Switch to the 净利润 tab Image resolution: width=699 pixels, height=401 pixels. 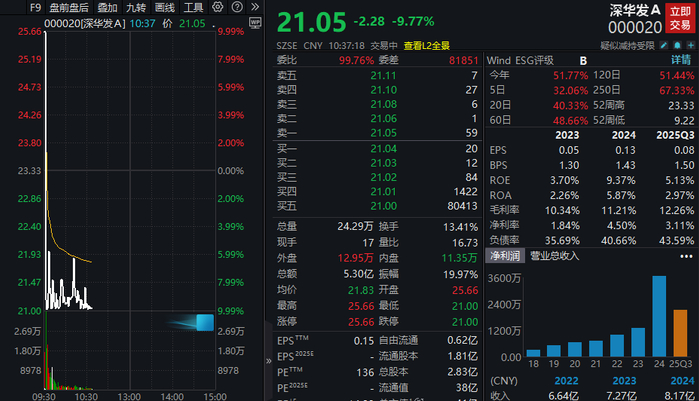coord(505,256)
